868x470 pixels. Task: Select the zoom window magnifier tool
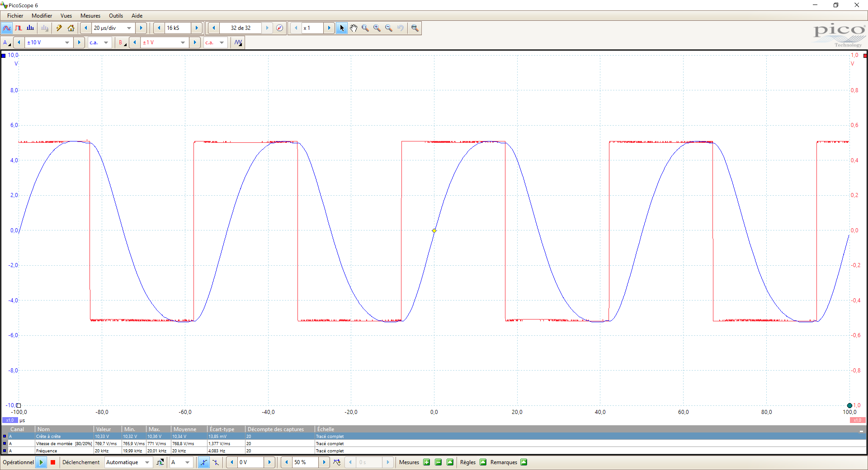click(x=365, y=28)
